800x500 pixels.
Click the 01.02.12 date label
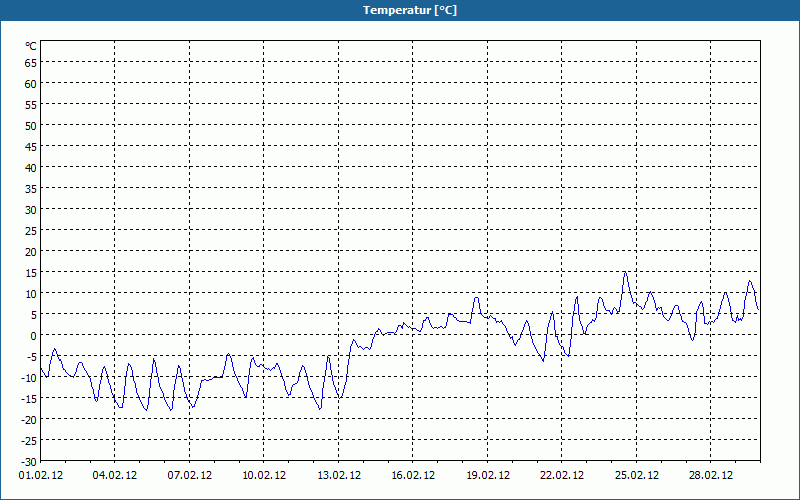click(x=41, y=476)
